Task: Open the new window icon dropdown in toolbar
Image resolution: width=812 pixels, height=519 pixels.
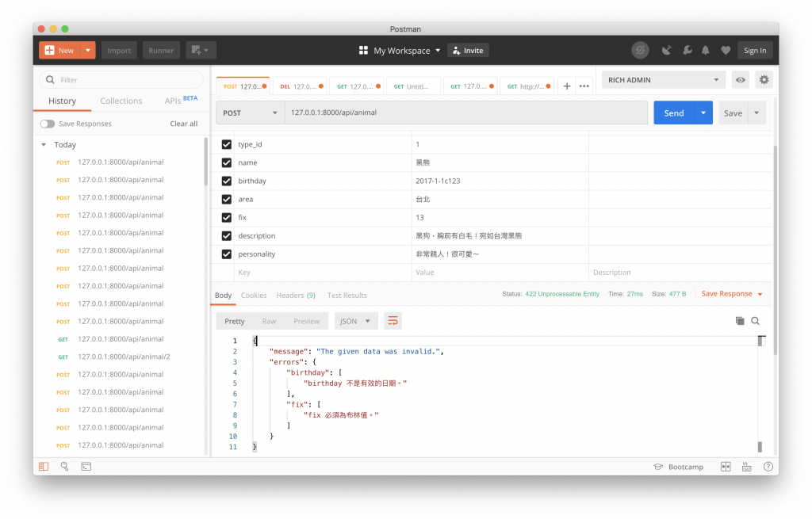Action: tap(201, 50)
